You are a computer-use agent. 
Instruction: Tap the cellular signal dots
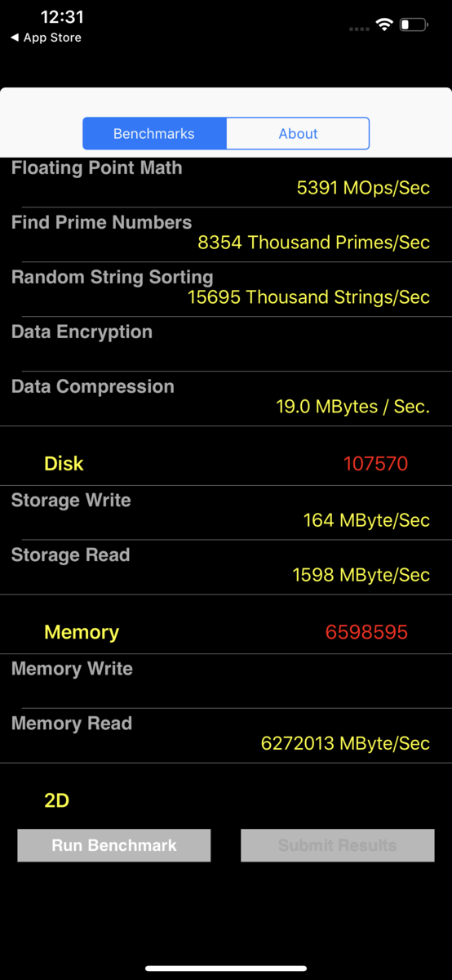359,29
